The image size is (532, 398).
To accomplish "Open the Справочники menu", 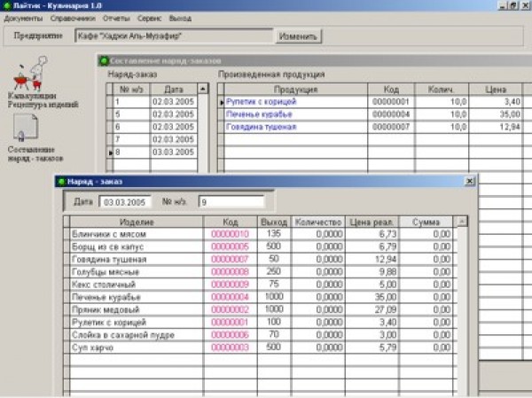I will click(x=73, y=19).
